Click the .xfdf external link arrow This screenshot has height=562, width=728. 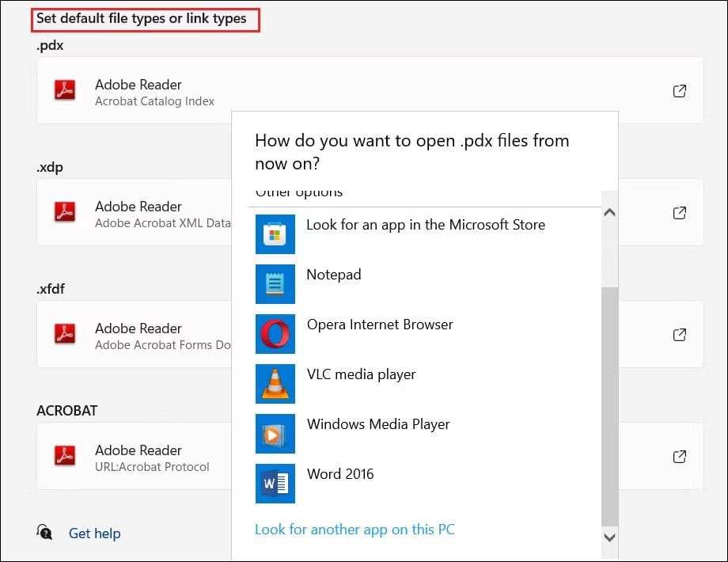[679, 335]
